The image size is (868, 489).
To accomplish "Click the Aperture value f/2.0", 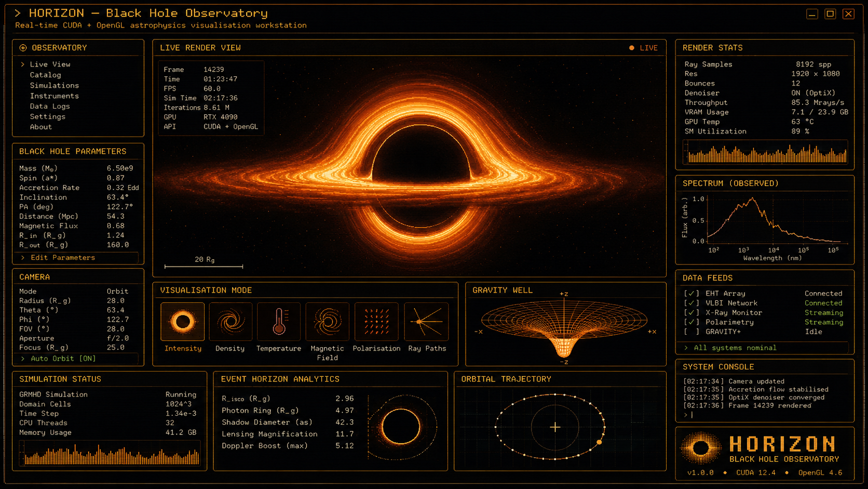I will 118,338.
